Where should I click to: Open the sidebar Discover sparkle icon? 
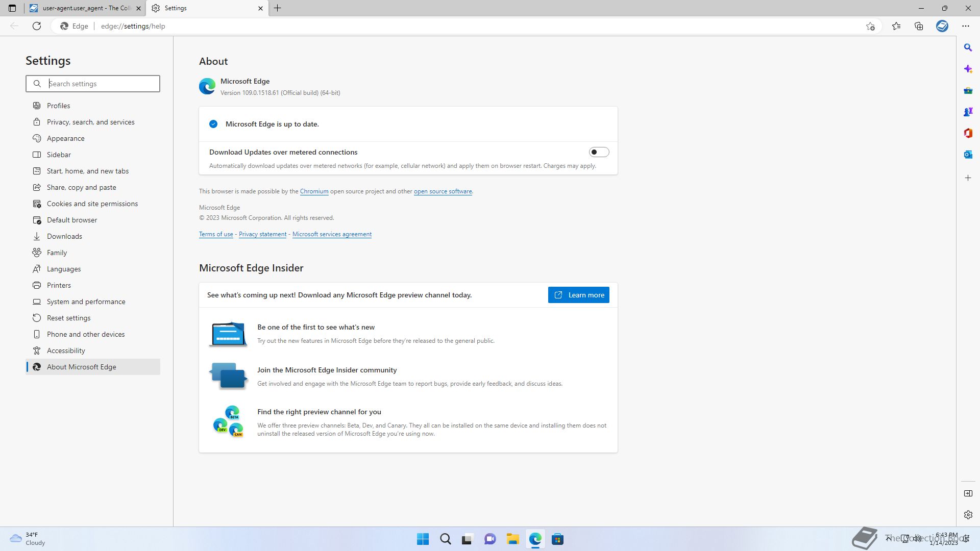968,69
